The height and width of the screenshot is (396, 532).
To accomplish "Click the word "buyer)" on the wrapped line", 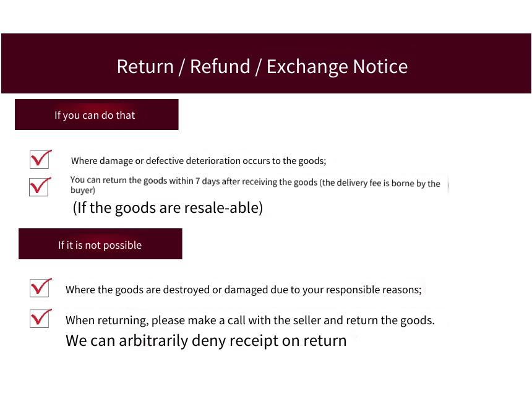I will [83, 190].
